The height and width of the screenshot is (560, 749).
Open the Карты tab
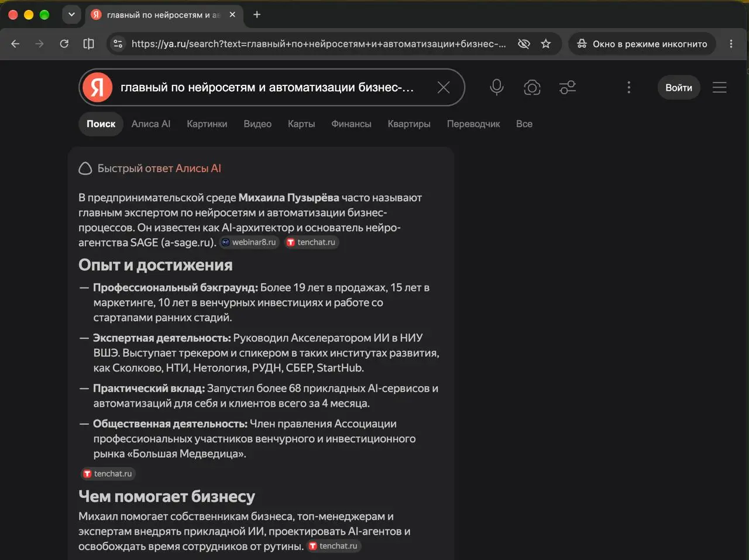[x=301, y=124]
